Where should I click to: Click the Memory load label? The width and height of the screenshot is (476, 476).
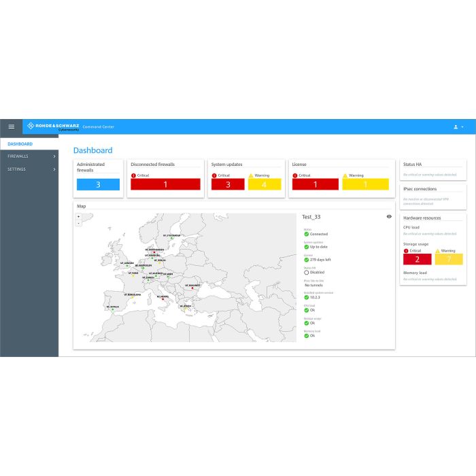tap(415, 273)
